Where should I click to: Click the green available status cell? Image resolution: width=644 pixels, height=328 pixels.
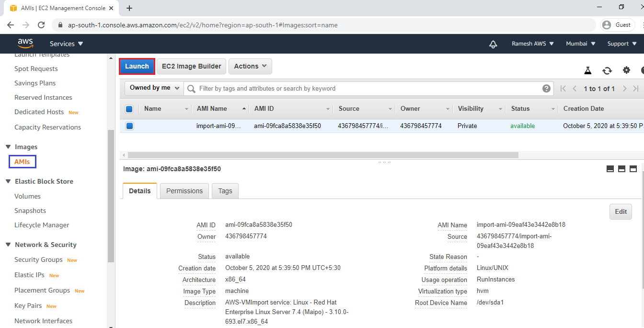pos(523,126)
